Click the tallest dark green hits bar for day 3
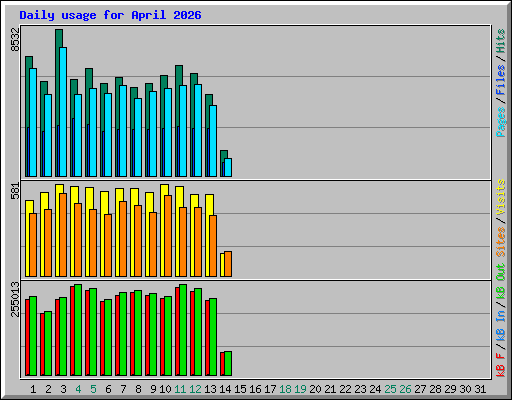512x400 pixels. coord(59,38)
